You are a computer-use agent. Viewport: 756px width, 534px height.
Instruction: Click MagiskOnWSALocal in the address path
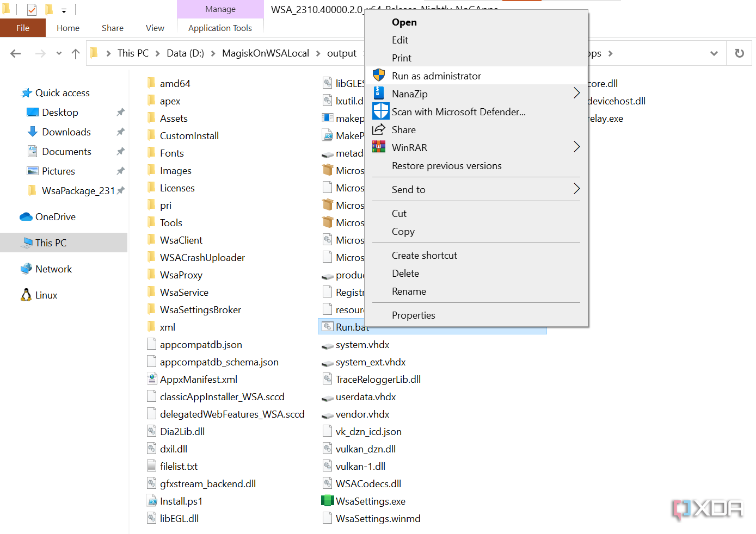(x=266, y=53)
